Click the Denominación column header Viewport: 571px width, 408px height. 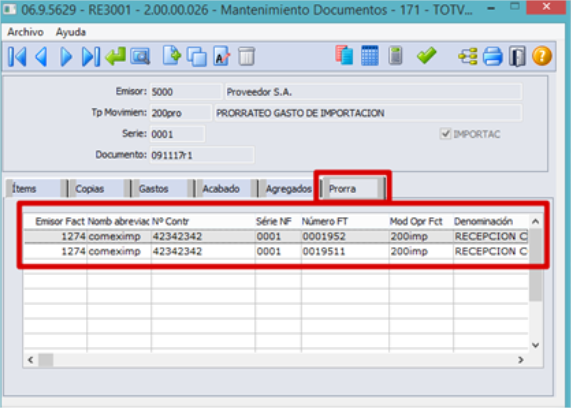point(491,221)
